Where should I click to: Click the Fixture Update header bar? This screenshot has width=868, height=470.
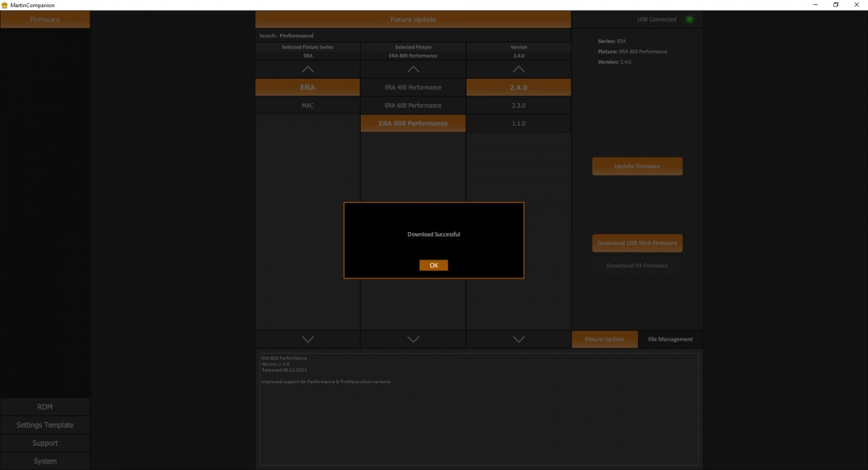pyautogui.click(x=413, y=20)
